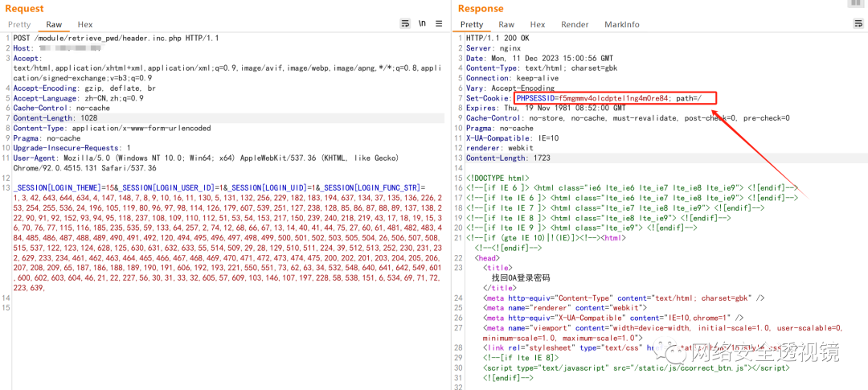Screen dimensions: 868x390
Task: Open the Request Hex tab
Action: click(x=84, y=25)
